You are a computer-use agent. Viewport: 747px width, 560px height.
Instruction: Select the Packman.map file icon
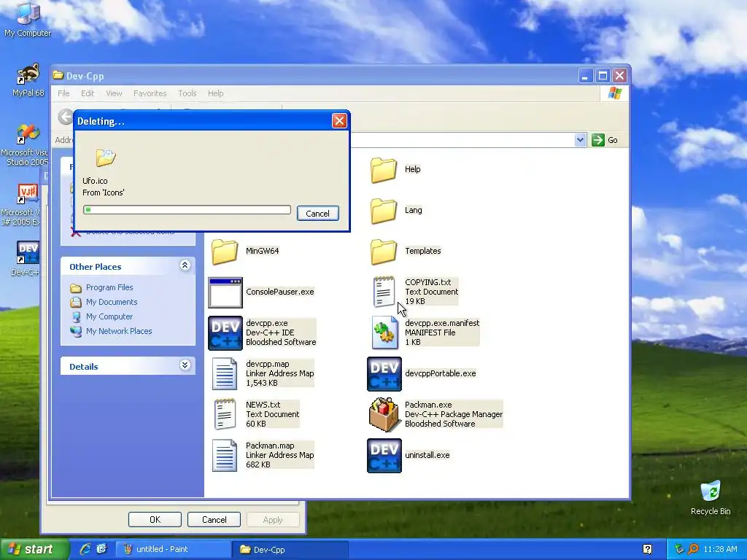pyautogui.click(x=225, y=455)
